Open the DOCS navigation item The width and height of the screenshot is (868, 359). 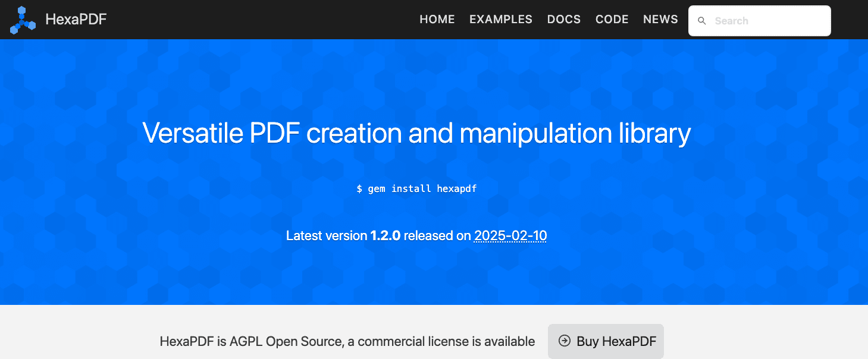tap(563, 19)
